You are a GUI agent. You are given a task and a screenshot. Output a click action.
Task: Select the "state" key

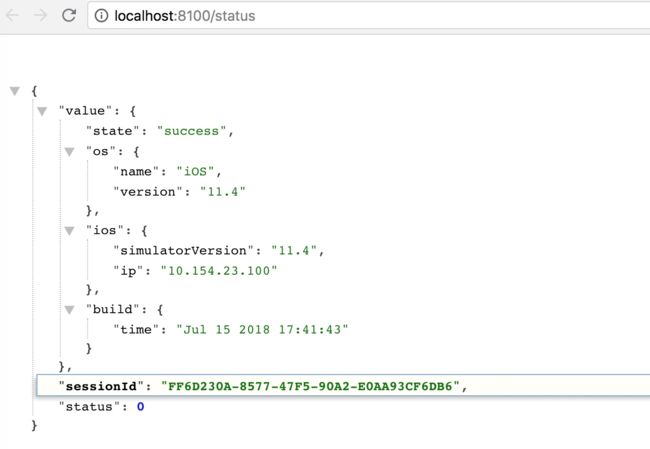pos(113,131)
